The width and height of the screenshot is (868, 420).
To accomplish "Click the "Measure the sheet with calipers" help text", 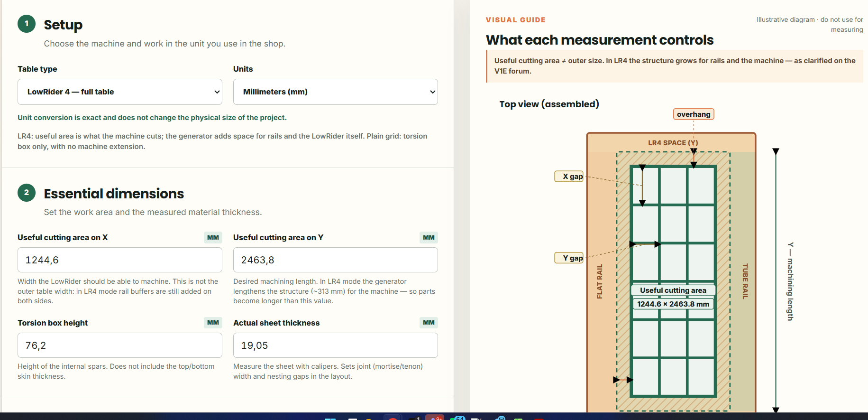I will pyautogui.click(x=328, y=372).
